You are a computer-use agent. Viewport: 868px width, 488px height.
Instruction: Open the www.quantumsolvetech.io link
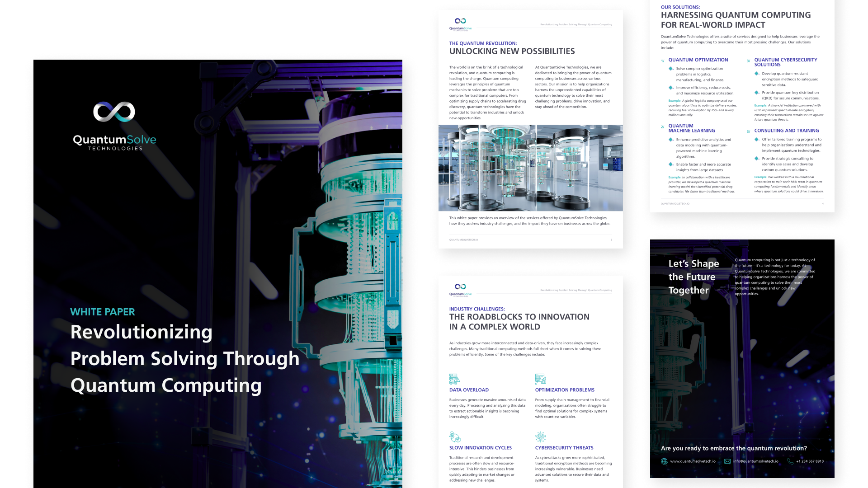point(693,461)
